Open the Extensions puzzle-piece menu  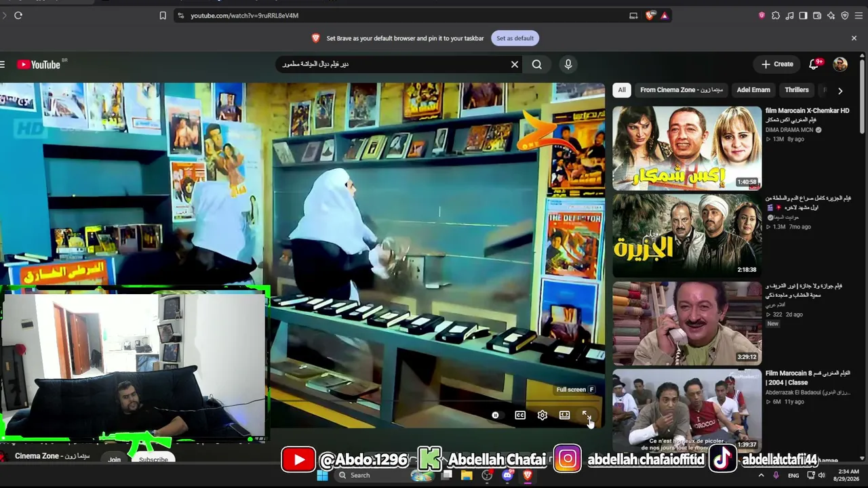tap(776, 16)
